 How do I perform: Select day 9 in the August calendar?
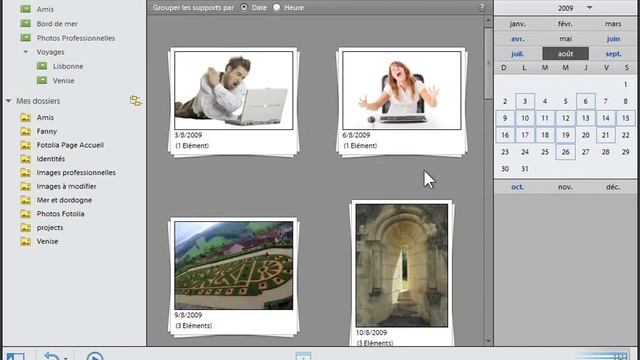505,118
